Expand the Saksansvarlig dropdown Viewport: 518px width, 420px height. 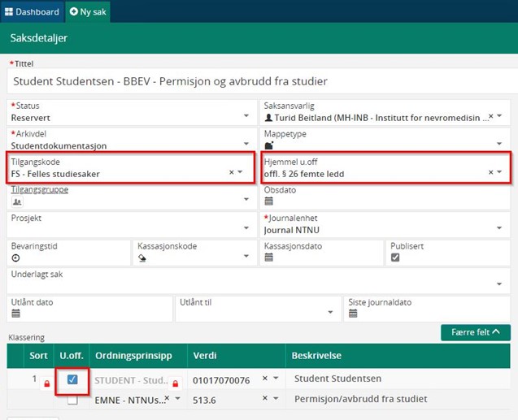click(499, 116)
